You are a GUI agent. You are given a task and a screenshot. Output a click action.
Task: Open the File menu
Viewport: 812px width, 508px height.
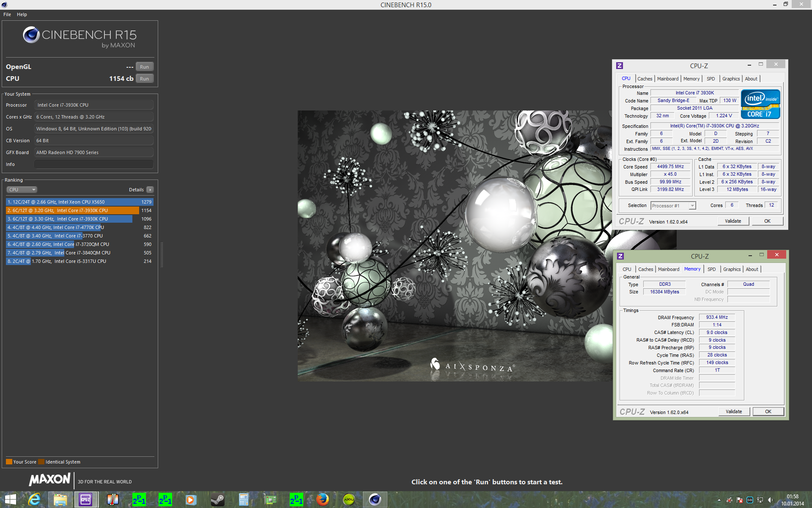tap(7, 14)
